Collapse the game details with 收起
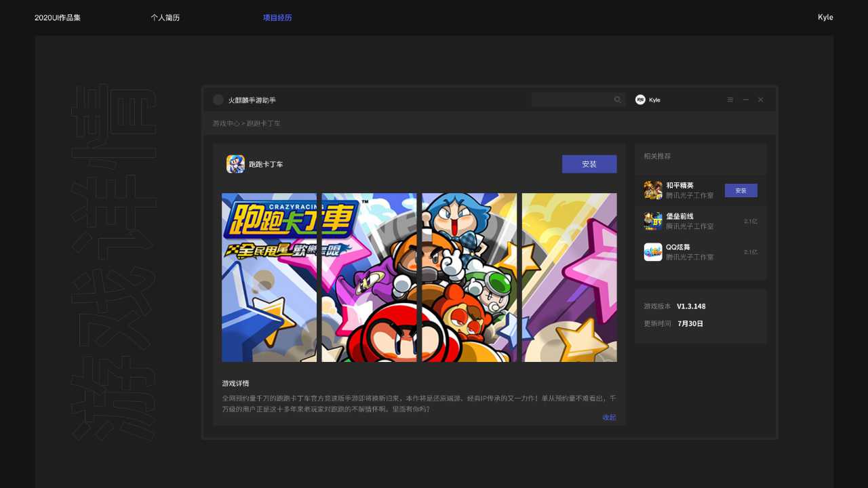 (x=610, y=418)
